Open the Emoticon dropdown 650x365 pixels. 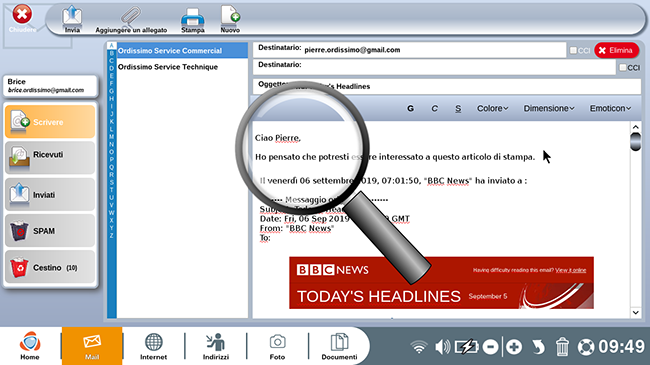click(610, 108)
